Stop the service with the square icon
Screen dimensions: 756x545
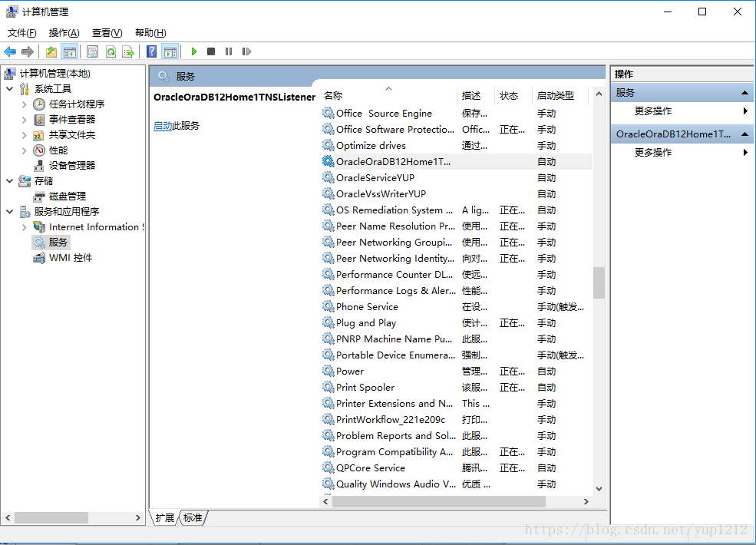point(211,51)
